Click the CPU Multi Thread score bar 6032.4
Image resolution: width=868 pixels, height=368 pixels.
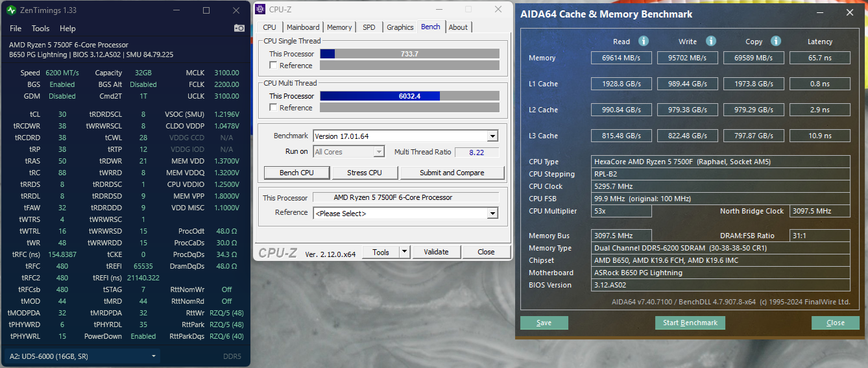coord(409,96)
